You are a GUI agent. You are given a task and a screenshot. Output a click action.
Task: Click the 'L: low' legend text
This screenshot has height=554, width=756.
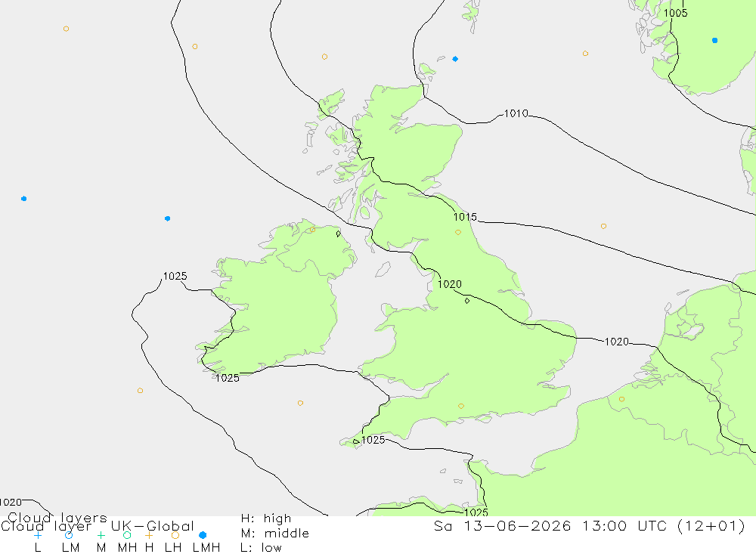(x=261, y=548)
